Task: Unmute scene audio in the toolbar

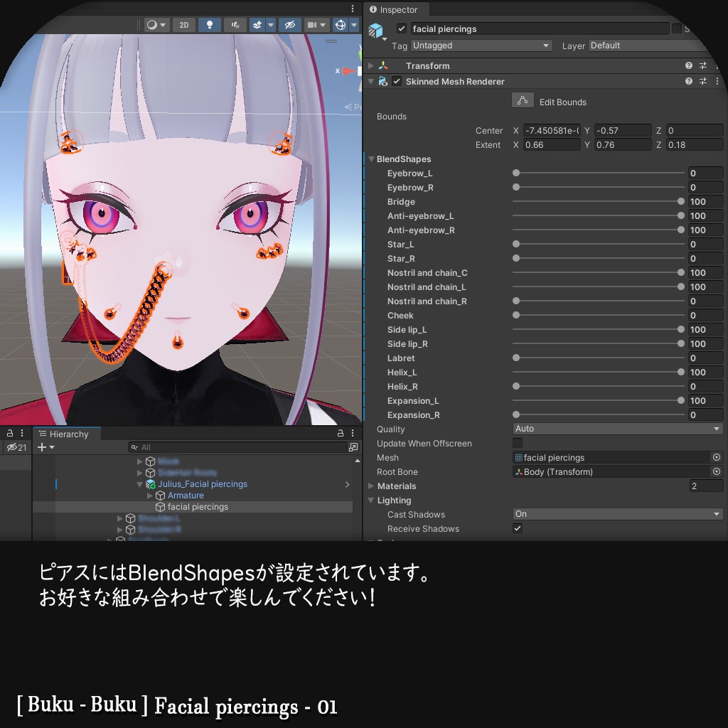Action: [x=235, y=24]
